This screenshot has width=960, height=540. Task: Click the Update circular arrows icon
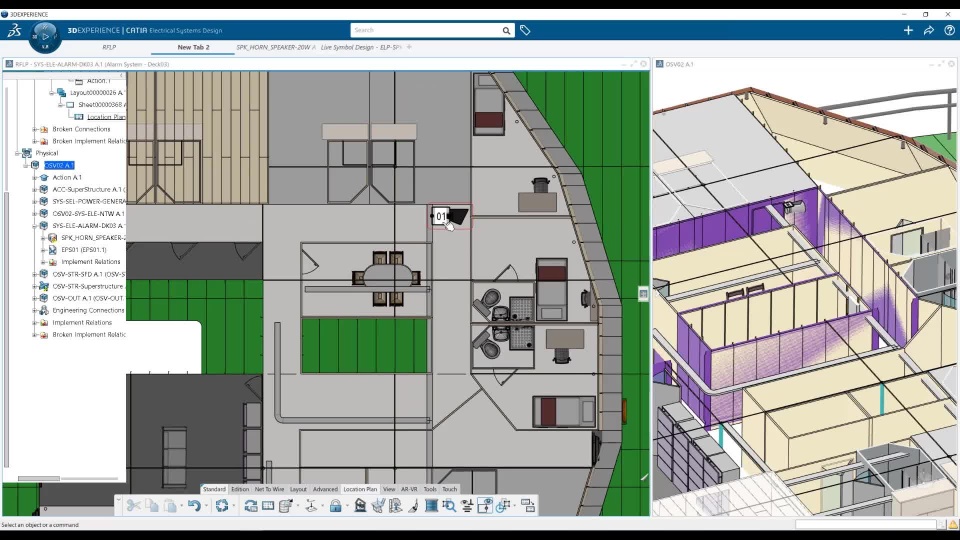[222, 506]
